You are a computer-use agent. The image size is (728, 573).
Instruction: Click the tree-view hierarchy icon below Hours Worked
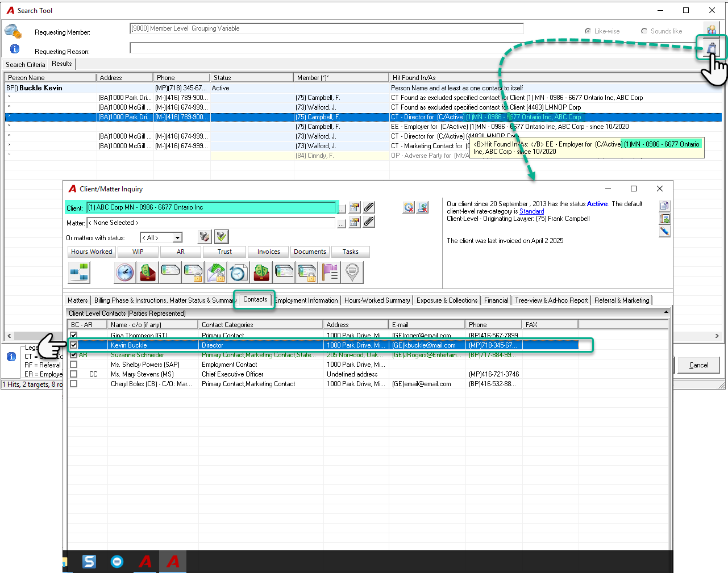pos(79,273)
